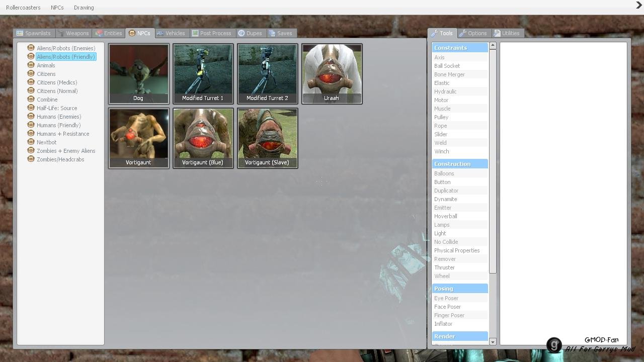Collapse the Render tool category
This screenshot has height=362, width=644.
(460, 336)
